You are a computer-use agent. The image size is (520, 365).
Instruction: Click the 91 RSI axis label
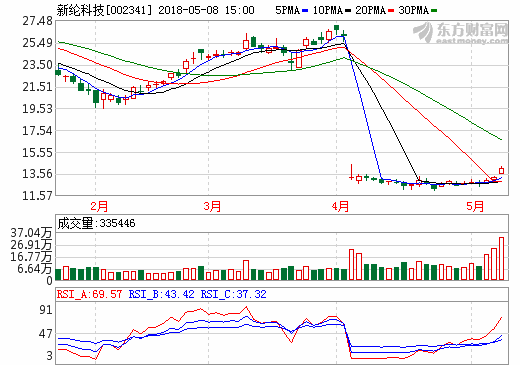tap(46, 310)
